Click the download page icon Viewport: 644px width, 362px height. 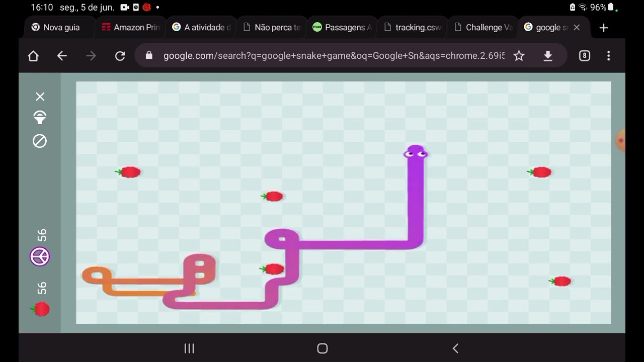point(548,56)
